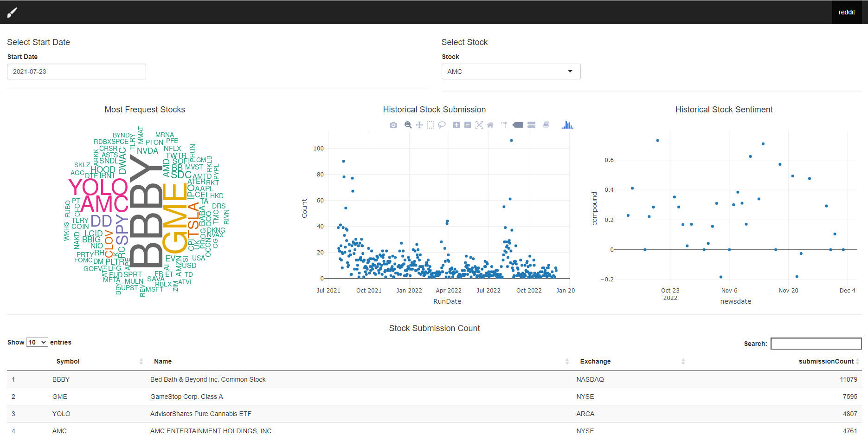
Task: Sort the table by submissionCount column
Action: [x=826, y=361]
